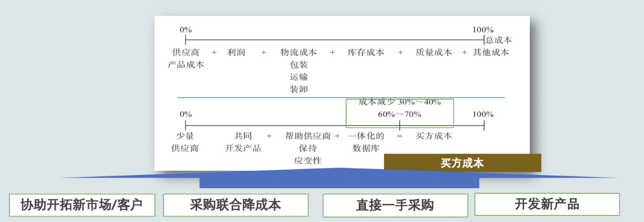Select the green rectangle around 60%~70%

point(399,113)
